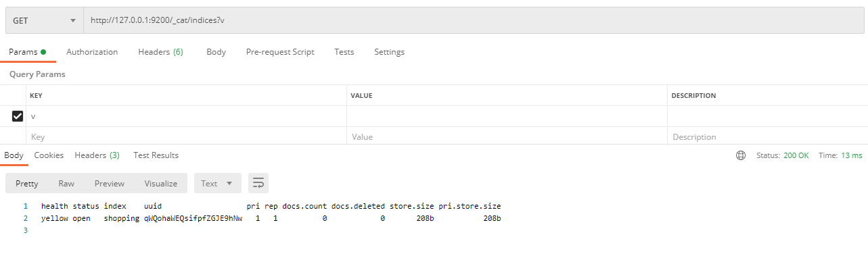The image size is (868, 256).
Task: Click the 200 OK status text
Action: tap(796, 155)
